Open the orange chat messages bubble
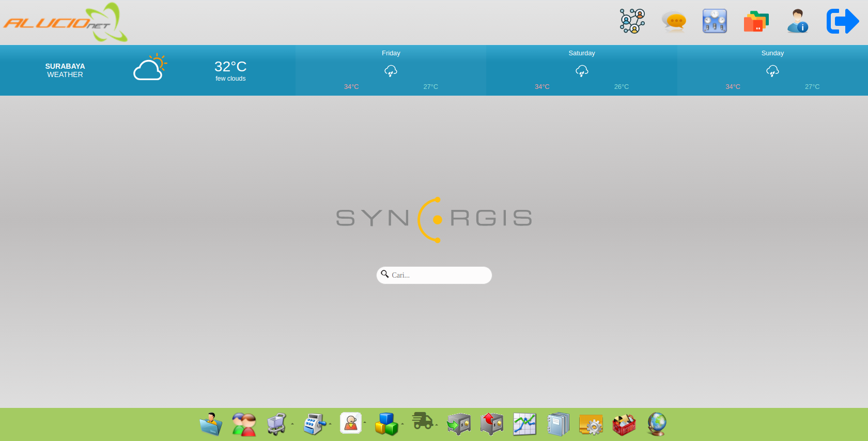Screen dimensions: 868x441 [x=674, y=21]
